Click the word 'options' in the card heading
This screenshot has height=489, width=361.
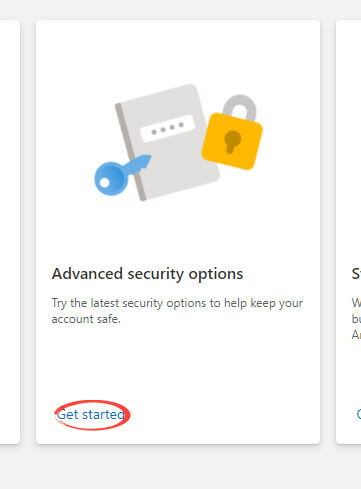(216, 275)
